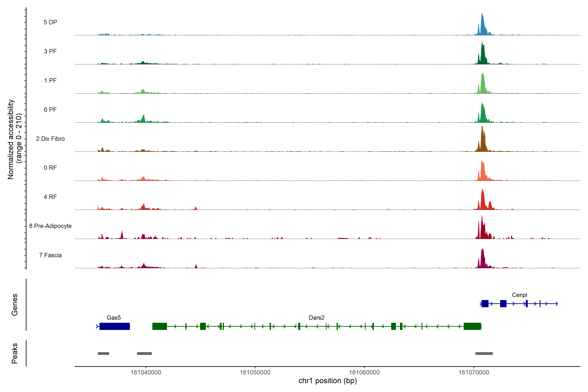
Task: Click the Gas5 gene block
Action: [x=114, y=326]
